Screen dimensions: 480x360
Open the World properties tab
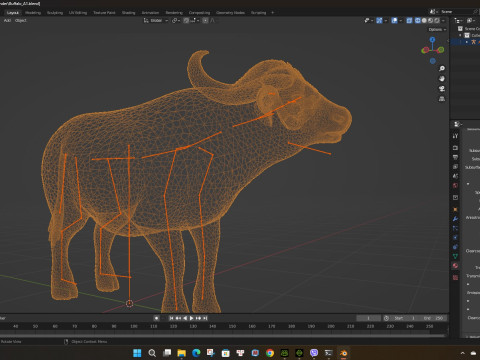tap(455, 185)
